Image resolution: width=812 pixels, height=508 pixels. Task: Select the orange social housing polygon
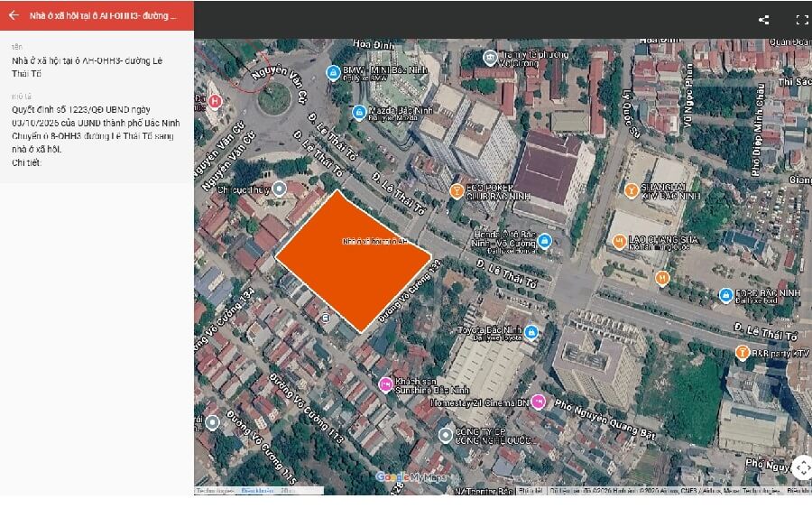(353, 261)
